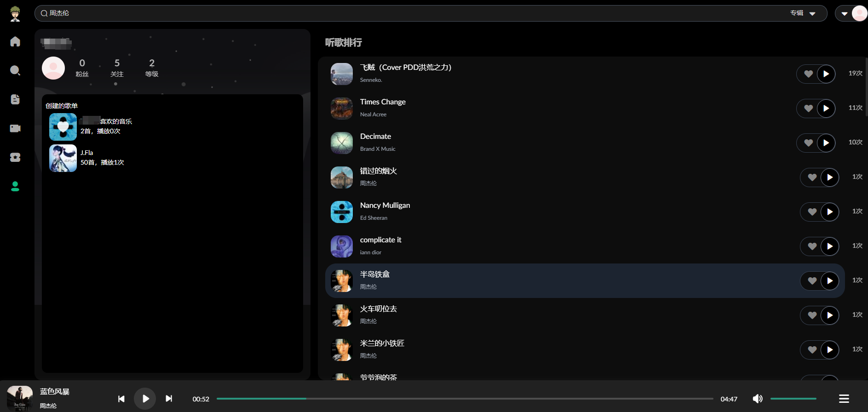The width and height of the screenshot is (868, 412).
Task: Like the song 米兰的小铁匠
Action: 812,350
